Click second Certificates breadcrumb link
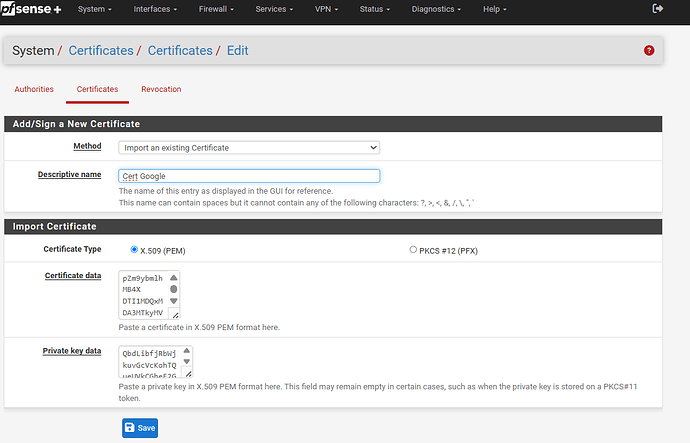690x443 pixels. tap(180, 51)
